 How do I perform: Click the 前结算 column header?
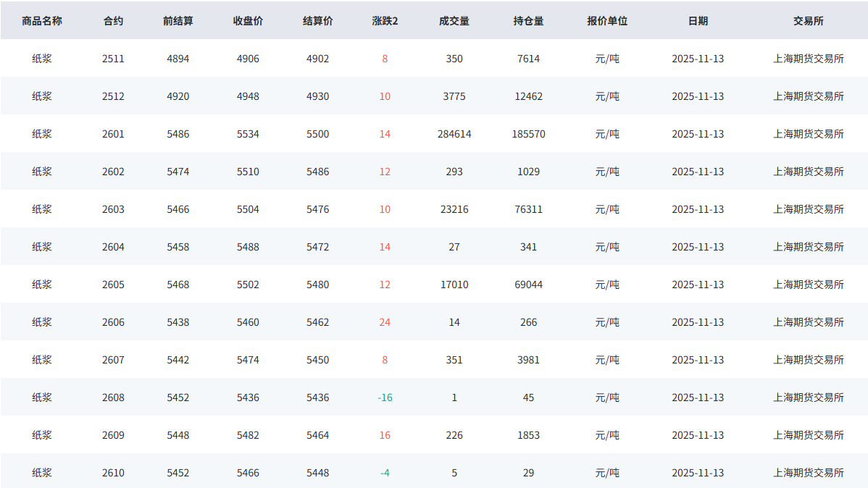pyautogui.click(x=178, y=21)
